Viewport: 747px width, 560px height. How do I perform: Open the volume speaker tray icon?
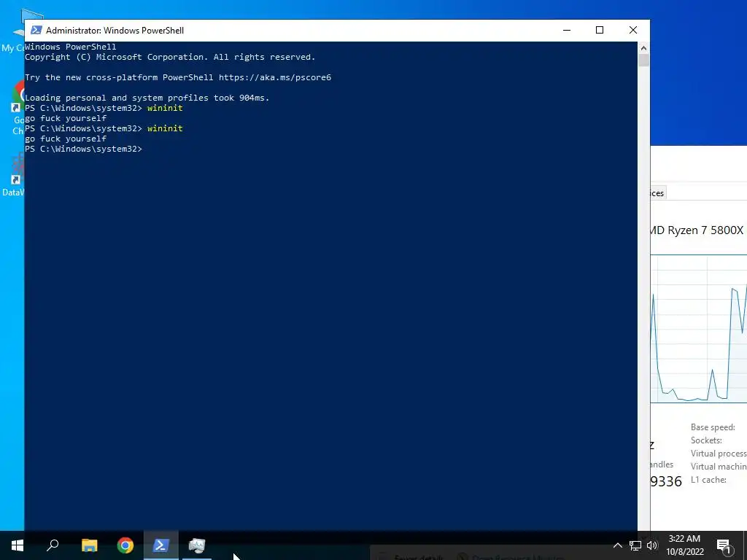652,545
